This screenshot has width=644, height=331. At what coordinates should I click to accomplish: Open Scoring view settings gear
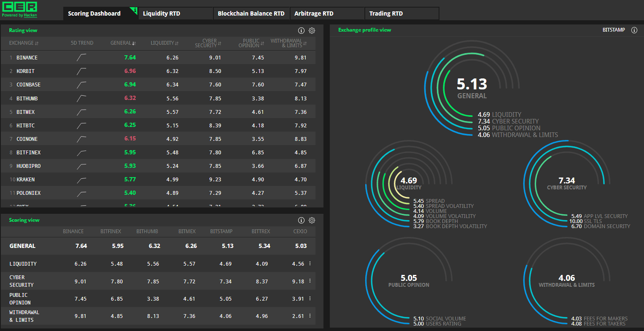click(312, 220)
